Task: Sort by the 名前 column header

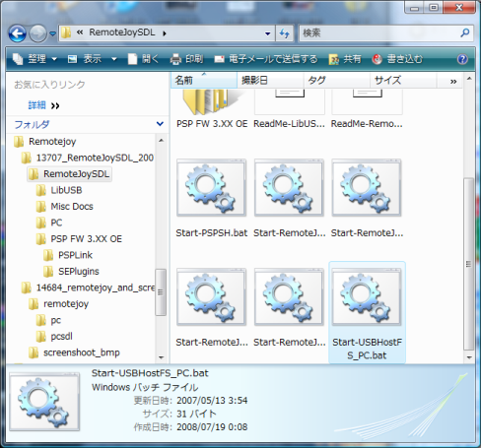Action: pyautogui.click(x=204, y=80)
